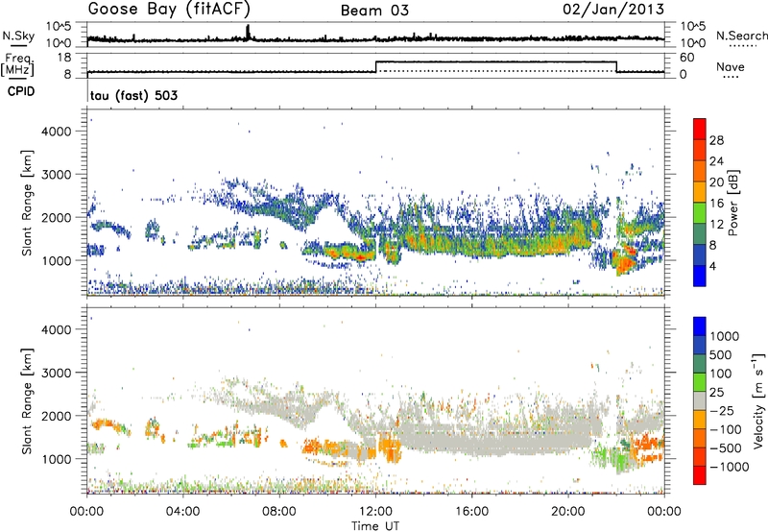Click the '16:00' time axis tick label
The width and height of the screenshot is (768, 532).
coord(471,512)
